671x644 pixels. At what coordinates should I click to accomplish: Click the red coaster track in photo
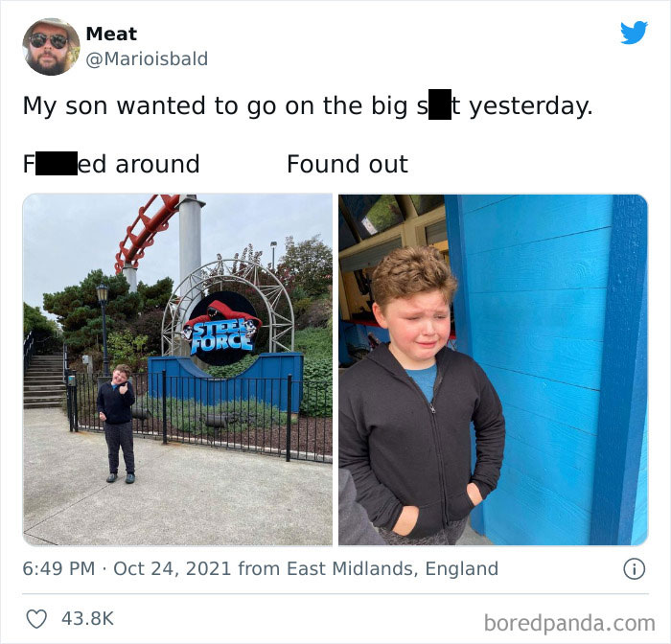(x=144, y=231)
